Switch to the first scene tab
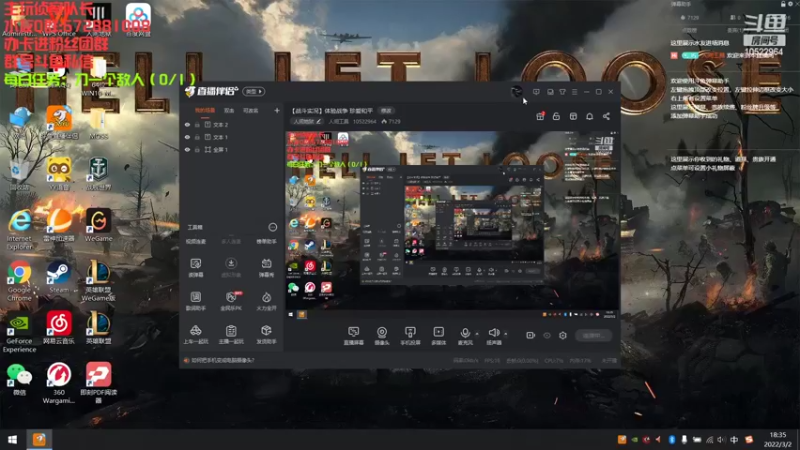The width and height of the screenshot is (800, 450). [205, 111]
